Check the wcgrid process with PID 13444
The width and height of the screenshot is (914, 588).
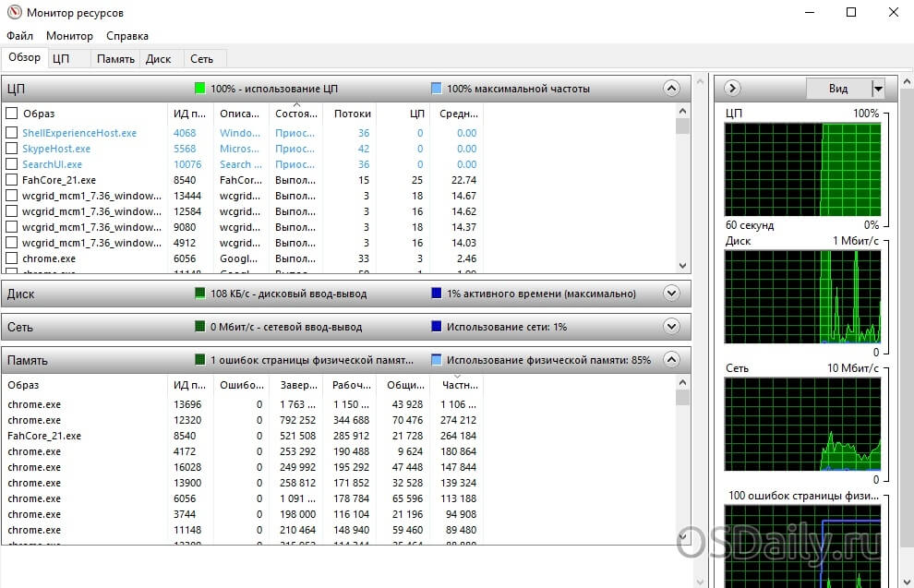[11, 196]
